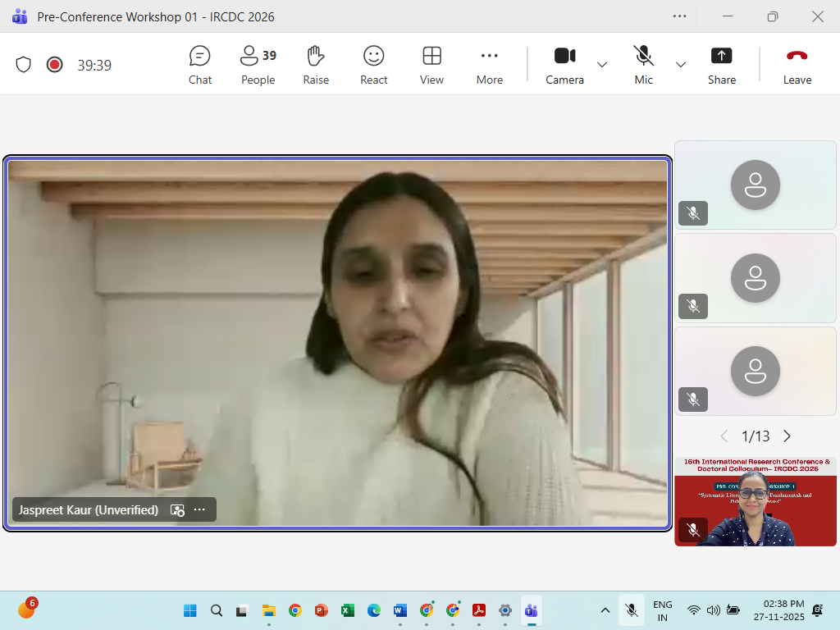Toggle the Camera on

coord(564,65)
